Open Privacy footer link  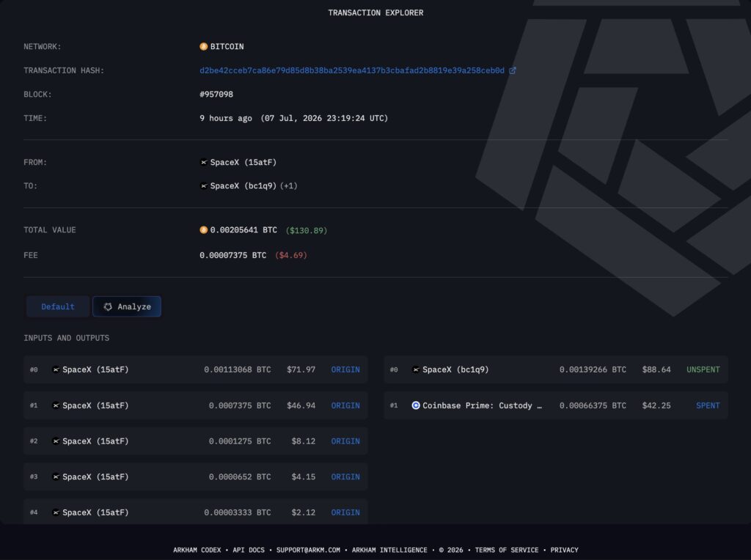click(x=564, y=550)
